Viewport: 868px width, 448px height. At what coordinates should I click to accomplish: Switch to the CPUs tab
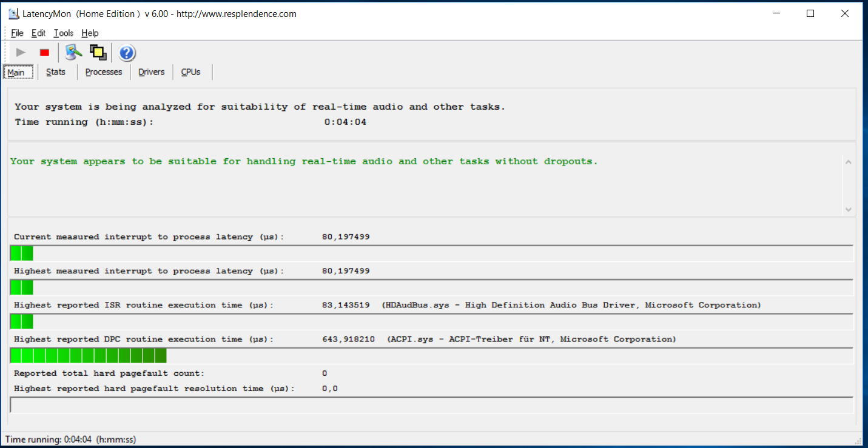click(x=190, y=72)
